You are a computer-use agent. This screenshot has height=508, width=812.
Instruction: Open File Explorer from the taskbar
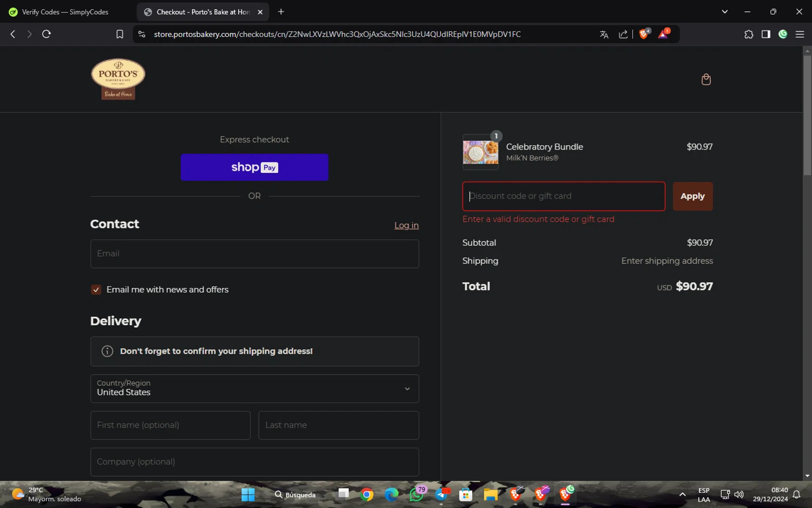click(x=490, y=494)
